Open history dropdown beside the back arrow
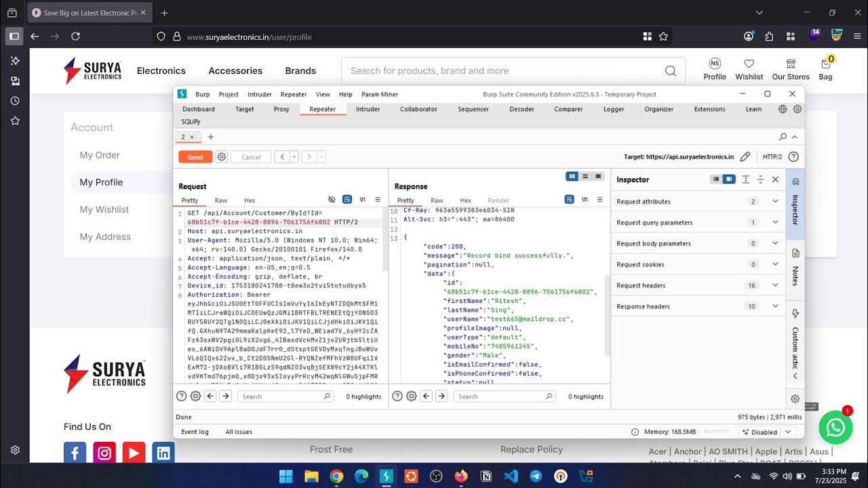The height and width of the screenshot is (488, 868). click(x=294, y=157)
